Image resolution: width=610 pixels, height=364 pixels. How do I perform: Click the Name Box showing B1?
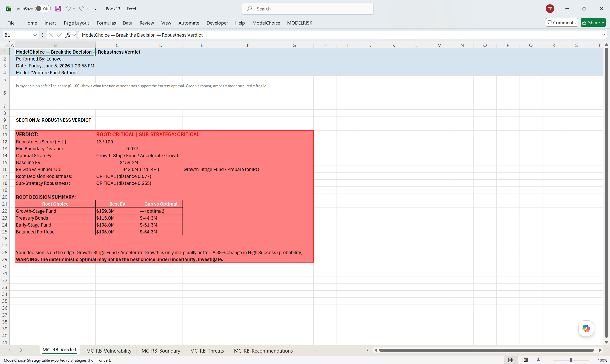[x=18, y=35]
